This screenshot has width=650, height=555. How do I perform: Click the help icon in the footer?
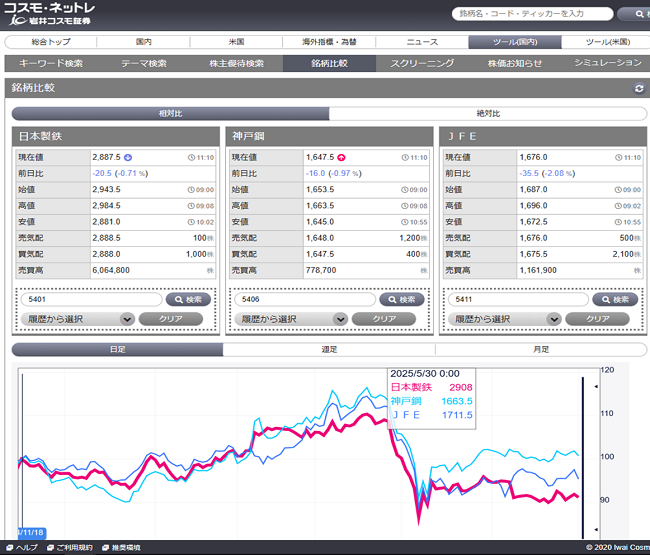[10, 548]
